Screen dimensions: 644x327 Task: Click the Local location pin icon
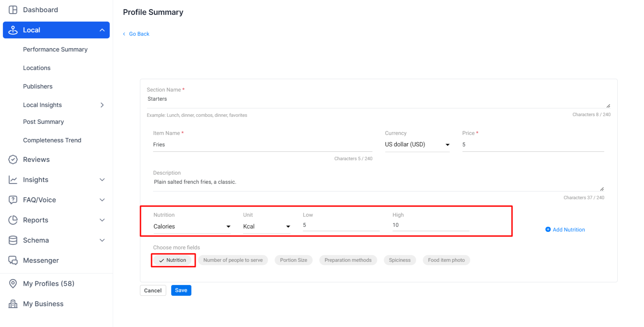coord(13,30)
